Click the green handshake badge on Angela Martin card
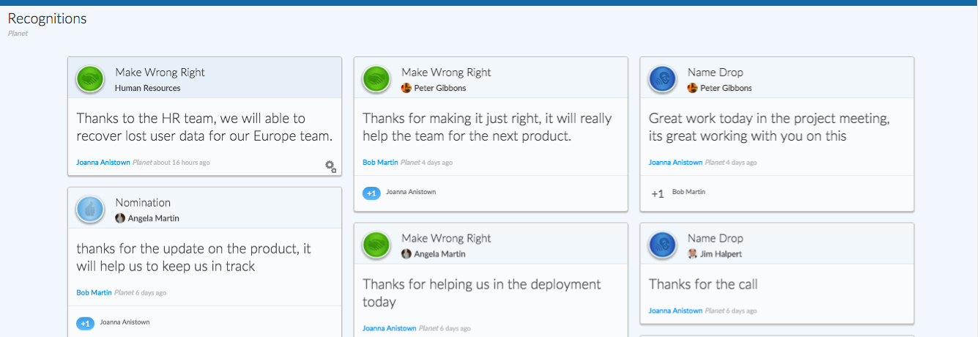This screenshot has height=337, width=980. point(376,245)
